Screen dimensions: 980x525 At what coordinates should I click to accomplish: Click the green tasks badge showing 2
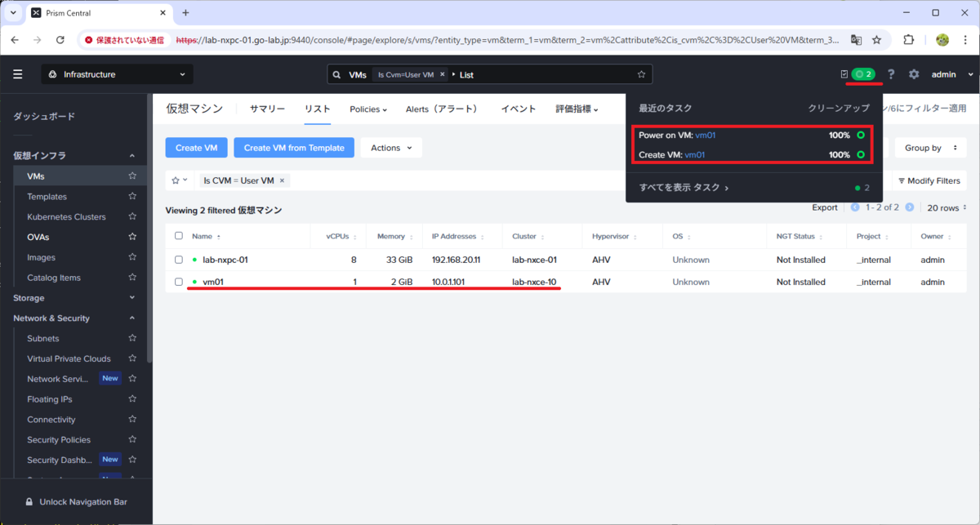point(863,74)
